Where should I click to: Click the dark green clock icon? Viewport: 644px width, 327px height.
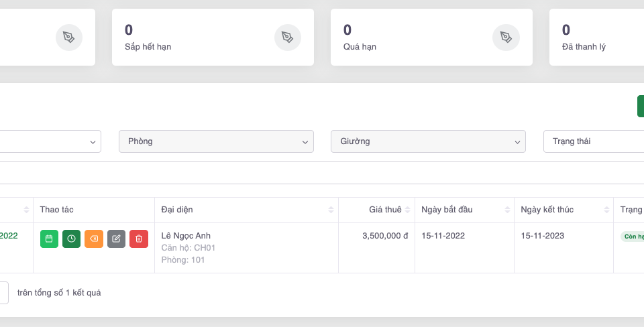[71, 239]
